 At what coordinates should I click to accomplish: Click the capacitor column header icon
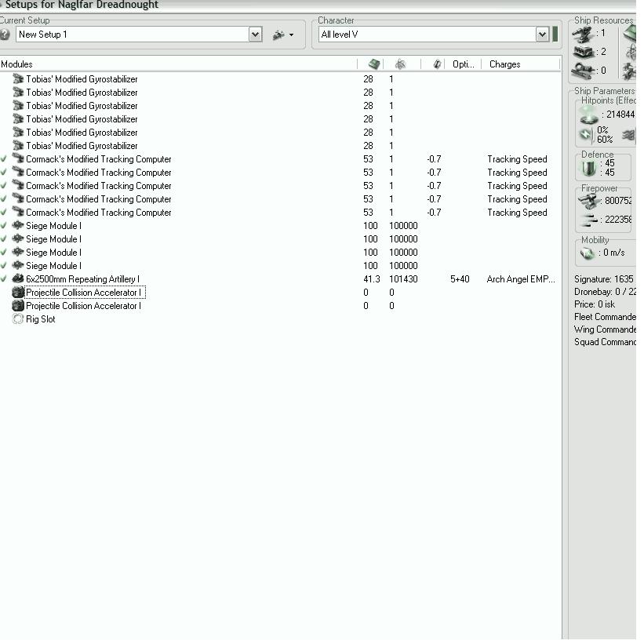tap(437, 64)
